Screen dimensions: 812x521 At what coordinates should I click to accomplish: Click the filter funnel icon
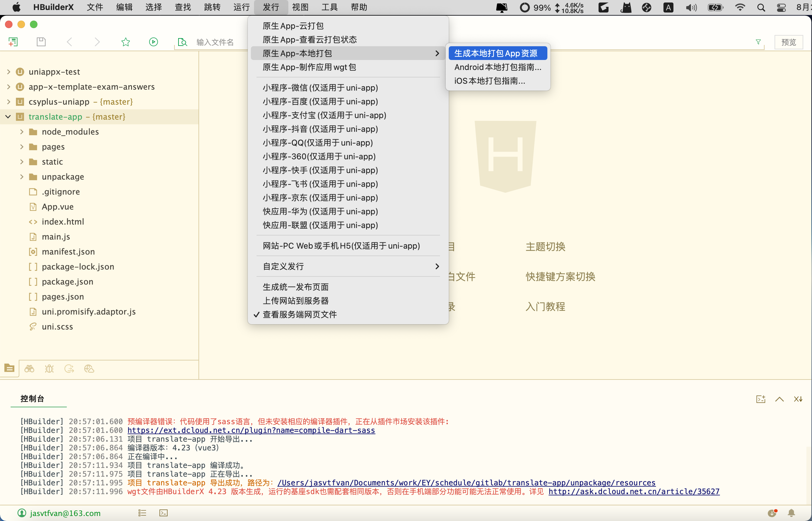pyautogui.click(x=758, y=42)
